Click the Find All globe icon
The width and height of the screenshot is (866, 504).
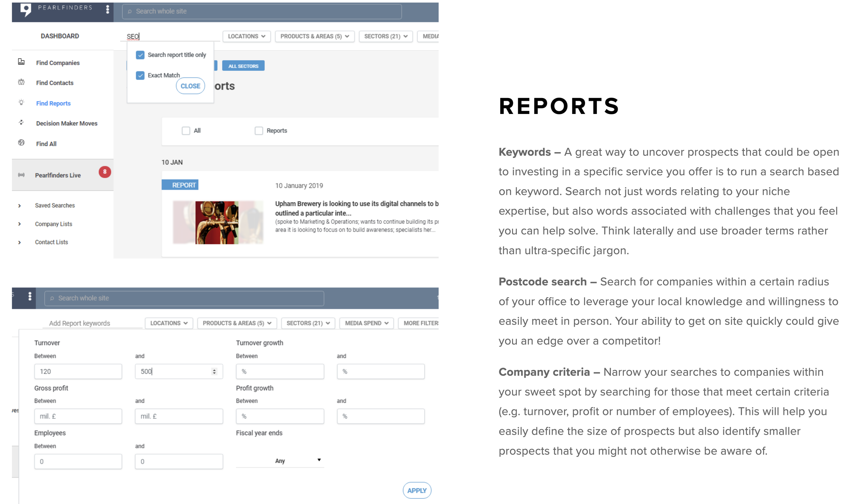tap(21, 143)
